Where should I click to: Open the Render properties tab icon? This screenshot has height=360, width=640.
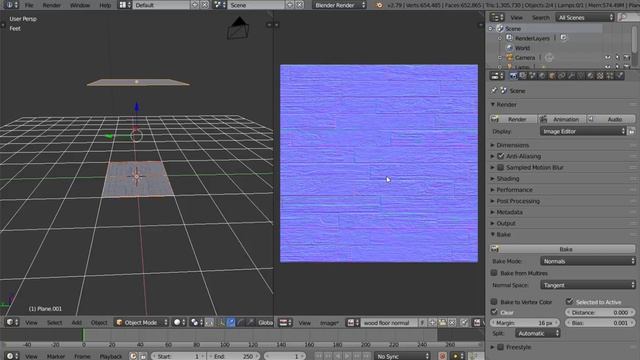point(513,76)
